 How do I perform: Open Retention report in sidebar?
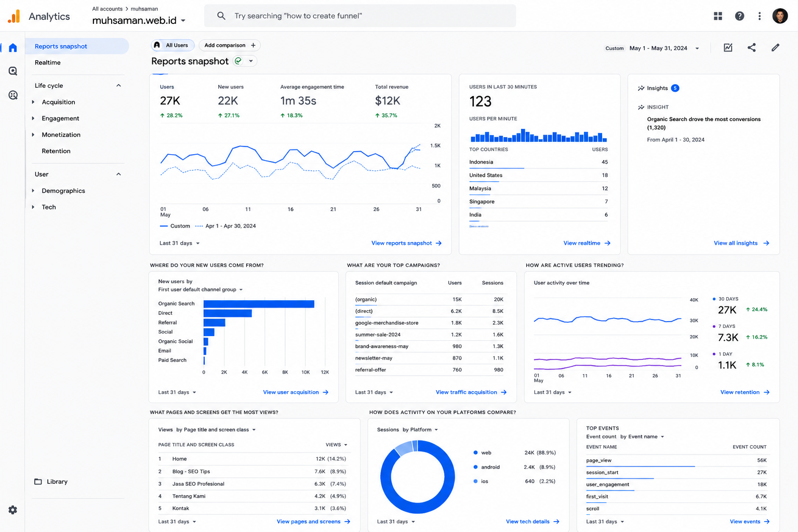pyautogui.click(x=56, y=151)
